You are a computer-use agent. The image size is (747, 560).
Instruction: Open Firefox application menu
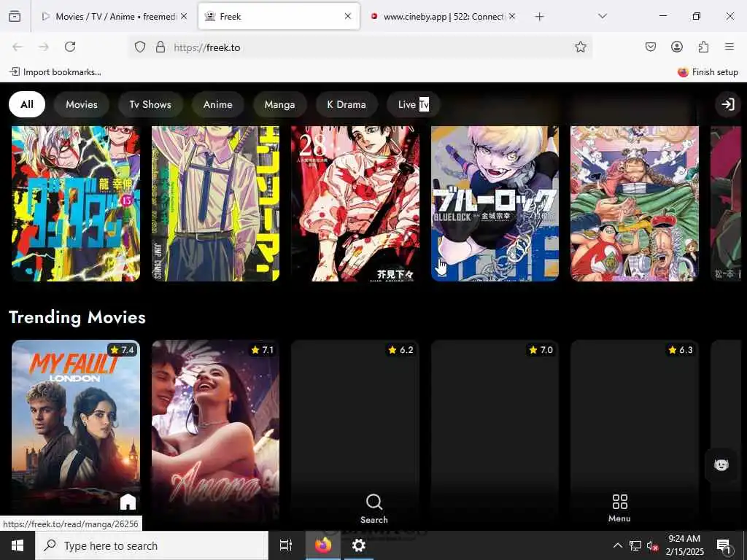pyautogui.click(x=729, y=47)
